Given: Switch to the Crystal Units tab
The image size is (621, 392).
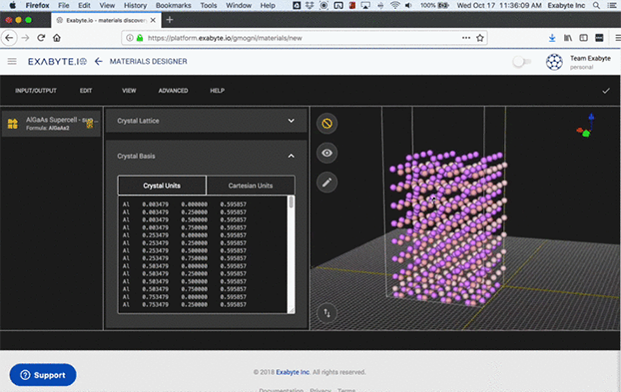Looking at the screenshot, I should 162,185.
